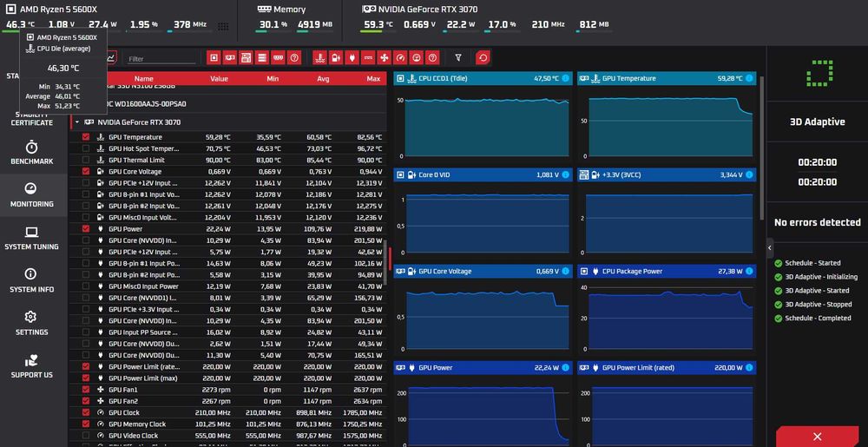868x447 pixels.
Task: Sort table by Value column header
Action: (220, 79)
